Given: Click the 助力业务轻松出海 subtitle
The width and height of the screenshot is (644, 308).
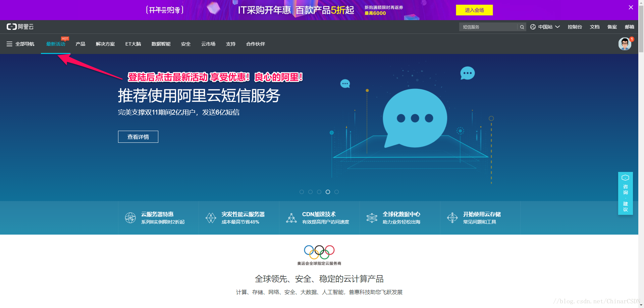Looking at the screenshot, I should click(x=401, y=222).
